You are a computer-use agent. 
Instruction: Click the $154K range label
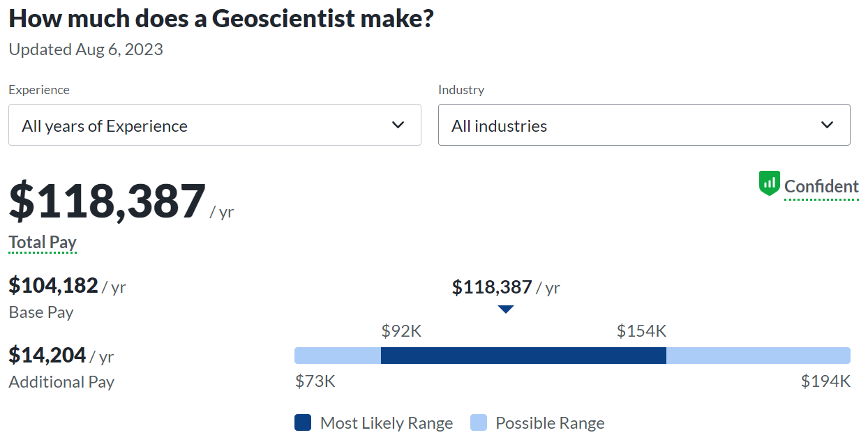click(x=641, y=331)
